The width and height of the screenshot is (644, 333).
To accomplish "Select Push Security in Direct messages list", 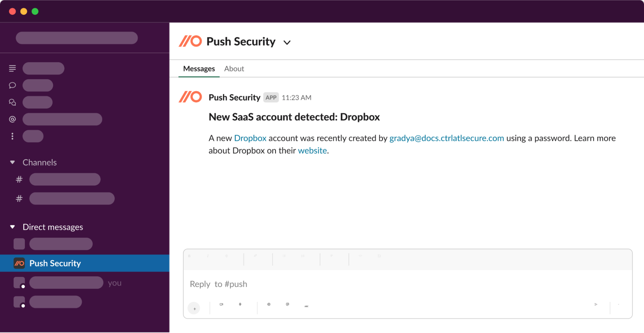I will point(85,263).
